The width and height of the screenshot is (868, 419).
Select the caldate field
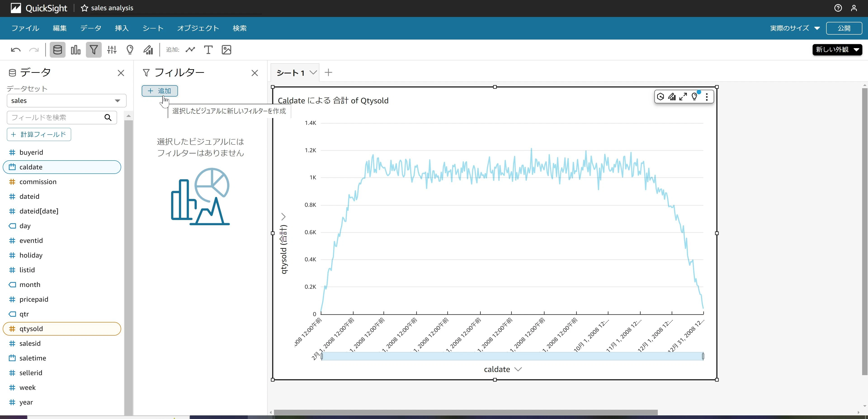point(62,167)
